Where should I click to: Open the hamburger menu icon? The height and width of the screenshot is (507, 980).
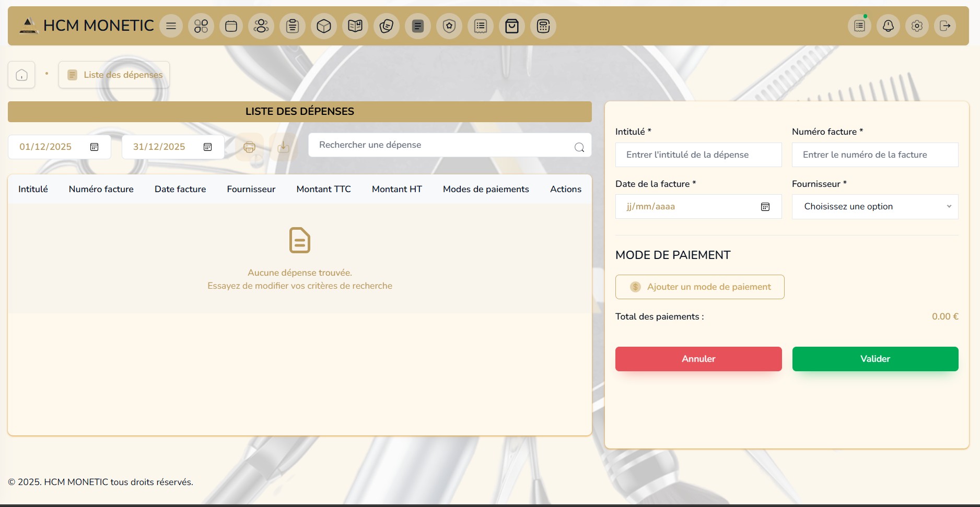click(x=171, y=26)
